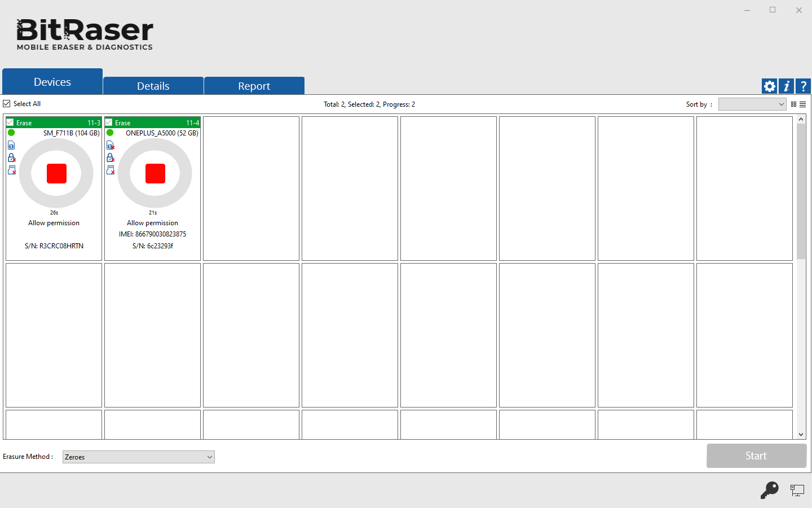This screenshot has width=812, height=508.
Task: Switch to the Report tab
Action: [254, 86]
